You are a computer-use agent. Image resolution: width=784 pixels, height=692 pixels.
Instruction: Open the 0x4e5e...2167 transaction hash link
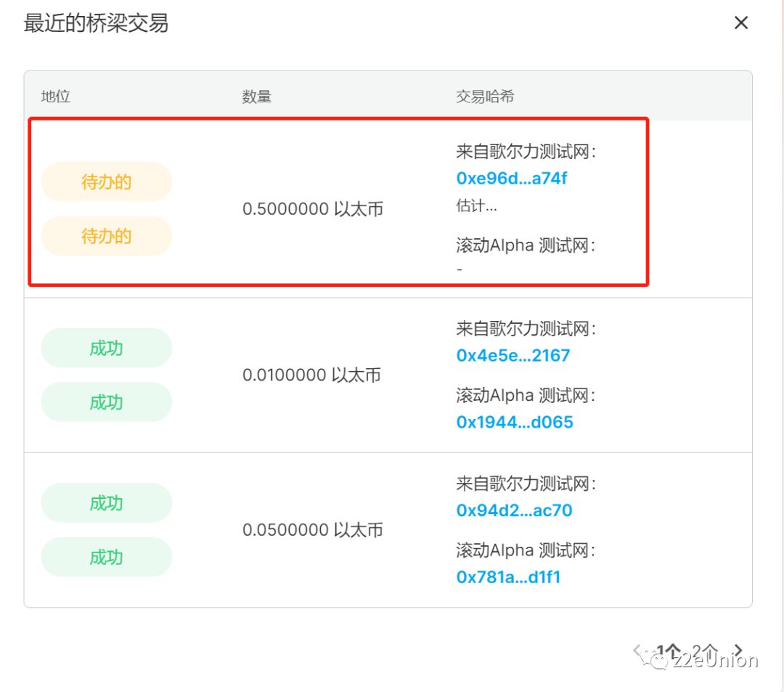click(x=513, y=355)
